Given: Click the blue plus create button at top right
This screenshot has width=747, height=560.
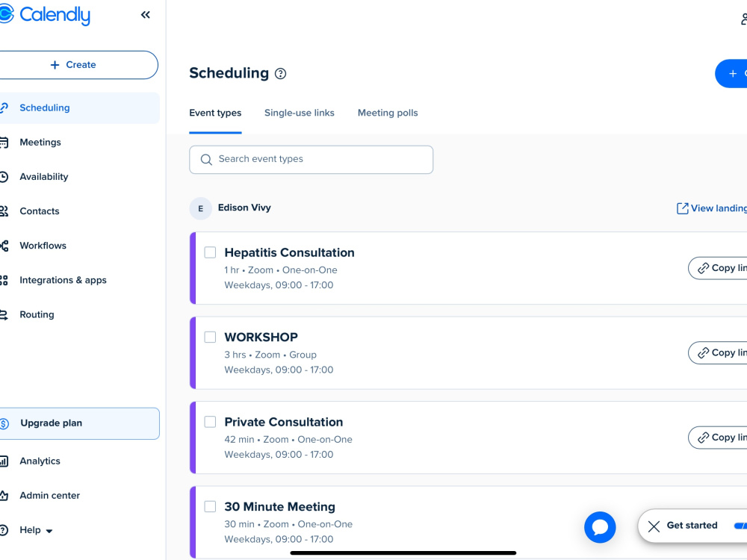Looking at the screenshot, I should (731, 73).
